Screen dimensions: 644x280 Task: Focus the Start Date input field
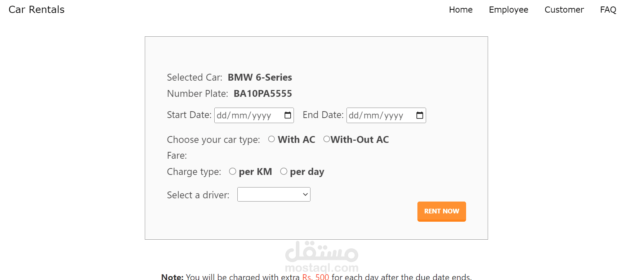pyautogui.click(x=254, y=115)
